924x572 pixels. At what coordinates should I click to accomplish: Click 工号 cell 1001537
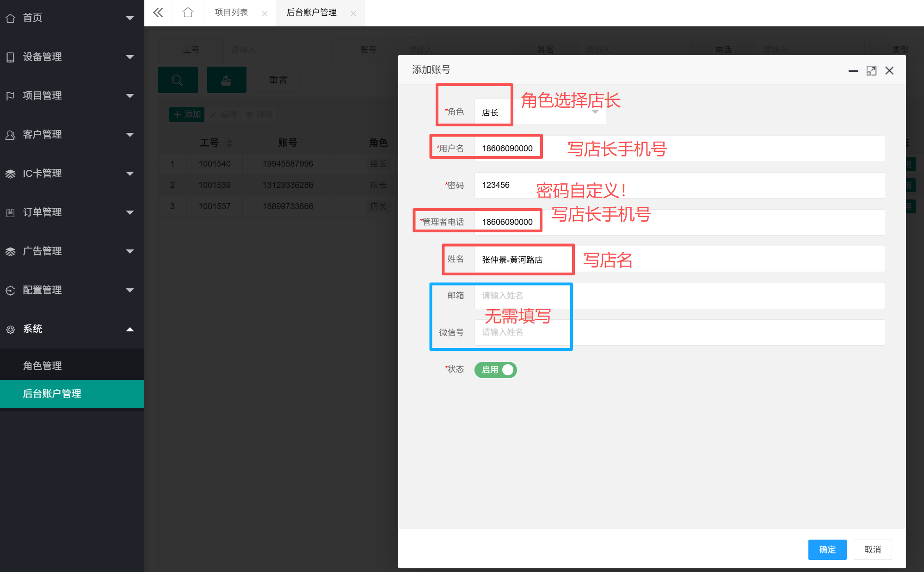215,206
